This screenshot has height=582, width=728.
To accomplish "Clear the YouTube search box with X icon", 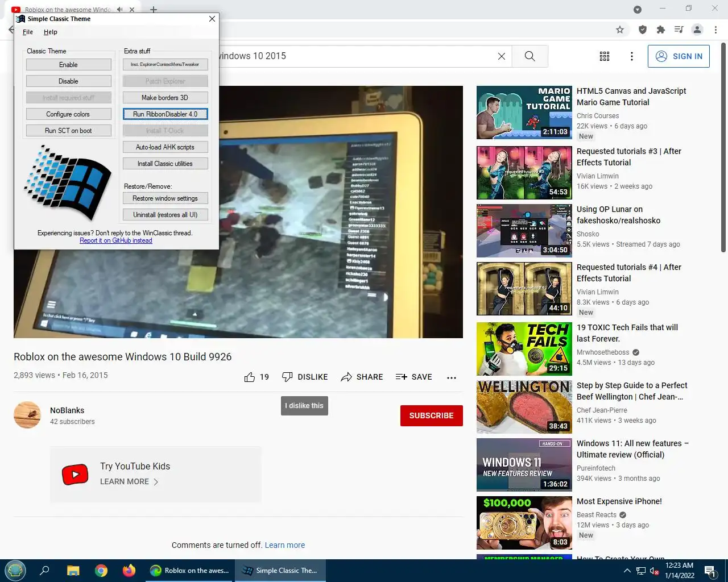I will pos(502,56).
